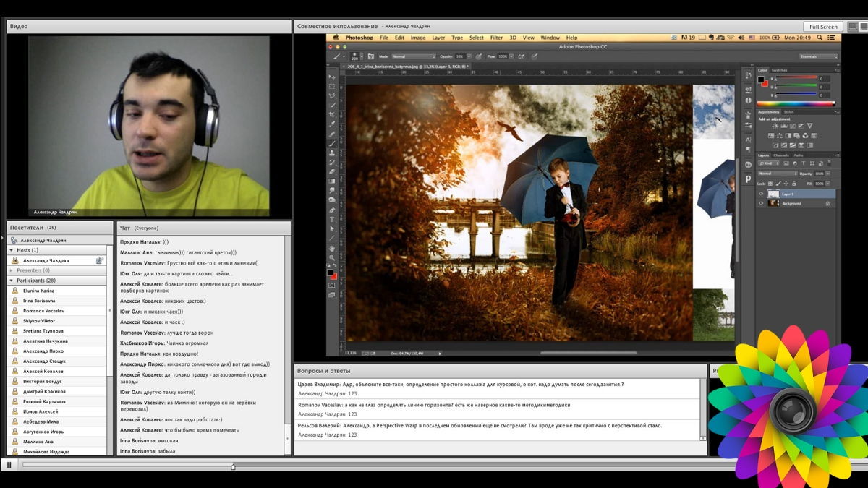
Task: Choose the Hand tool
Action: pos(332,247)
